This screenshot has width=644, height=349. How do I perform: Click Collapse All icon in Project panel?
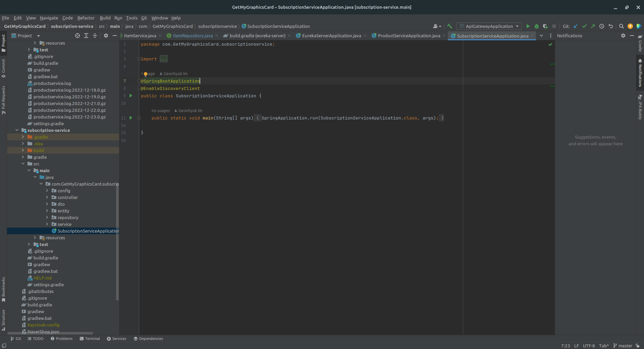click(x=95, y=36)
